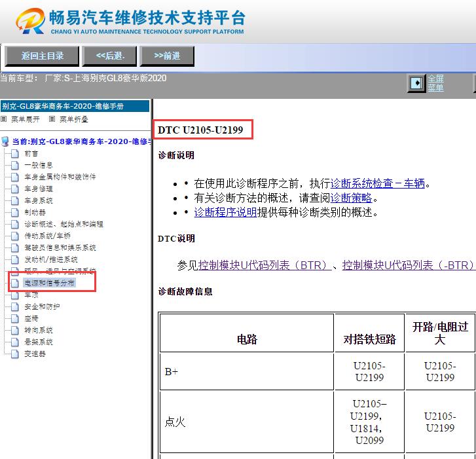Click the DTC说明 section heading
476x459 pixels.
(x=176, y=238)
